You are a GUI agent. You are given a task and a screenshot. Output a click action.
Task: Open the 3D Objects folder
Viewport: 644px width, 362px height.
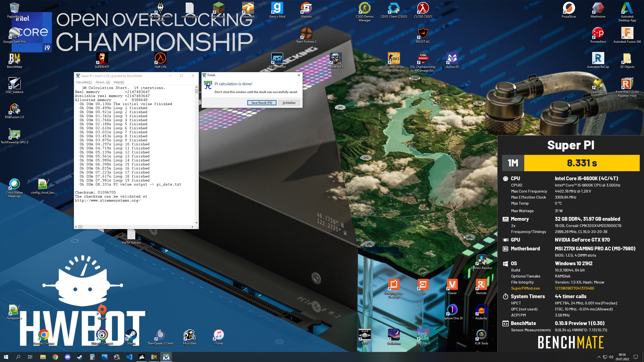(x=627, y=61)
